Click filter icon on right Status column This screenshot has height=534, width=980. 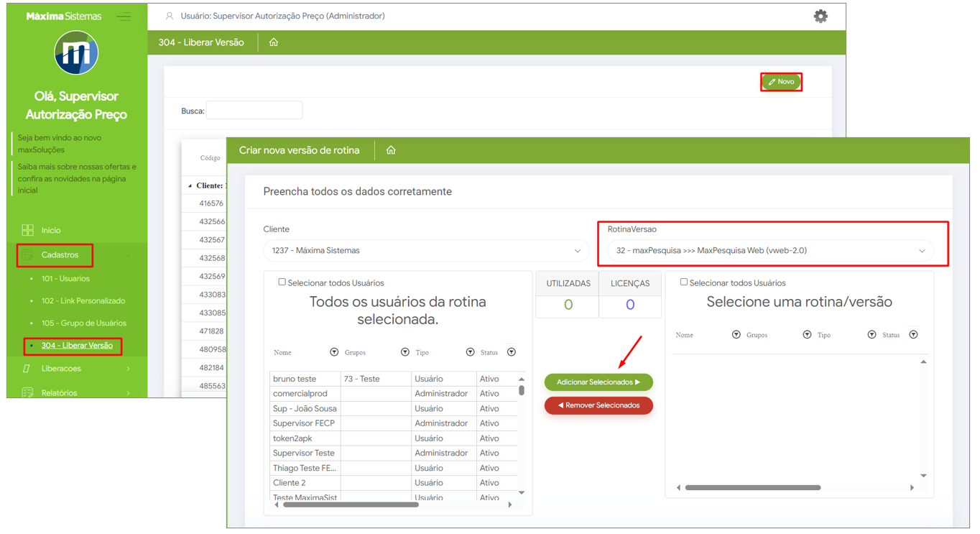click(x=913, y=335)
